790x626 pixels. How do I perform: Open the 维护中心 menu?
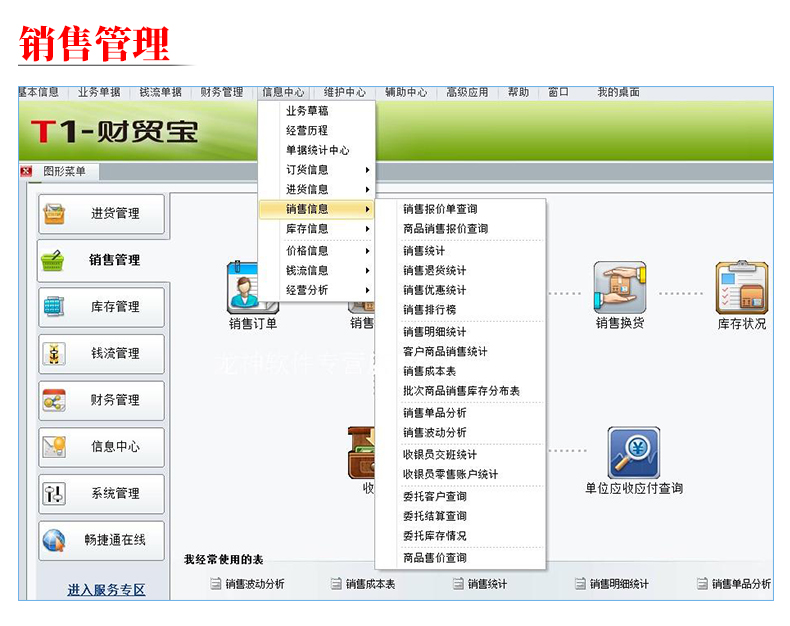(x=345, y=92)
